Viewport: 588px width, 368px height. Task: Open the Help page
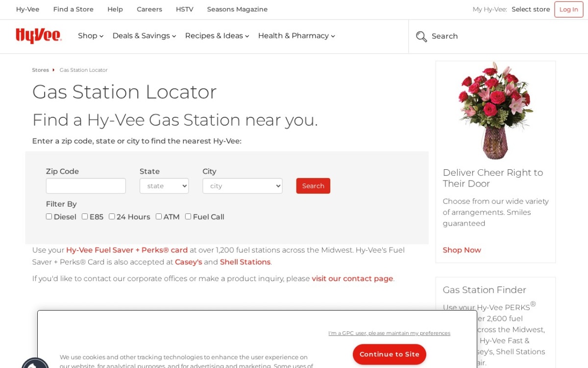(x=115, y=9)
